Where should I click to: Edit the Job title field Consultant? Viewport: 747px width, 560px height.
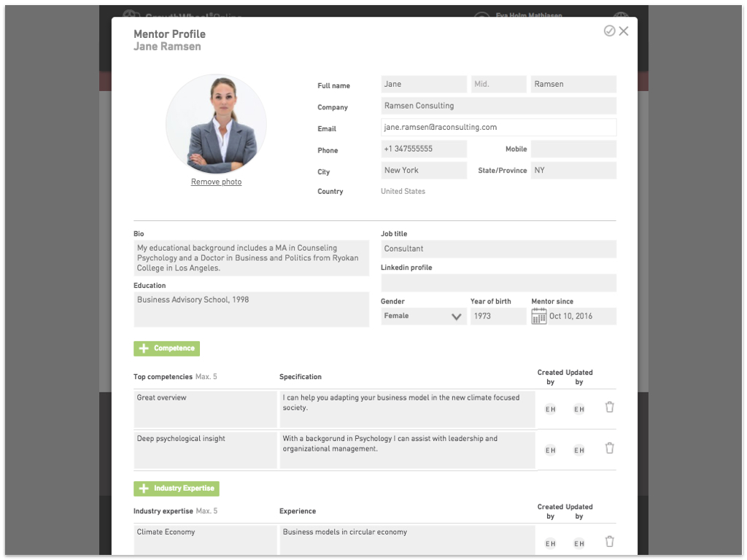[499, 249]
